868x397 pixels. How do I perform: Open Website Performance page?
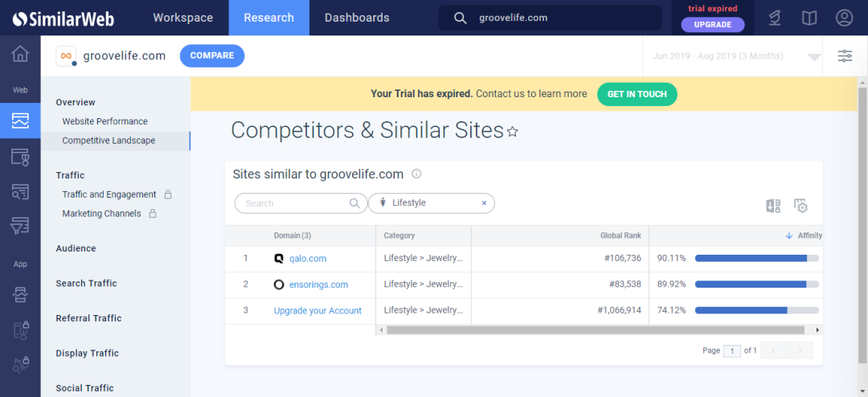coord(104,121)
